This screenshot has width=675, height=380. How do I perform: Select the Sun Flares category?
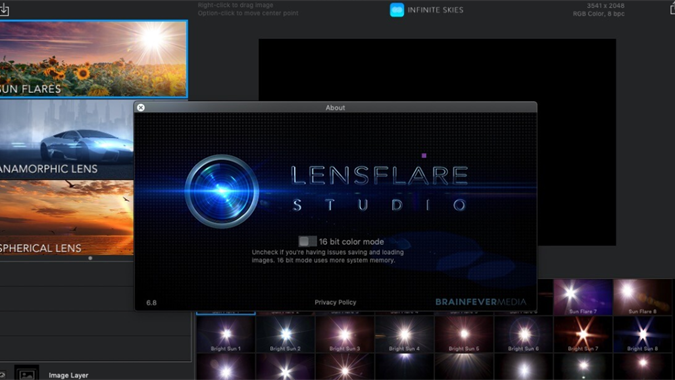(93, 59)
